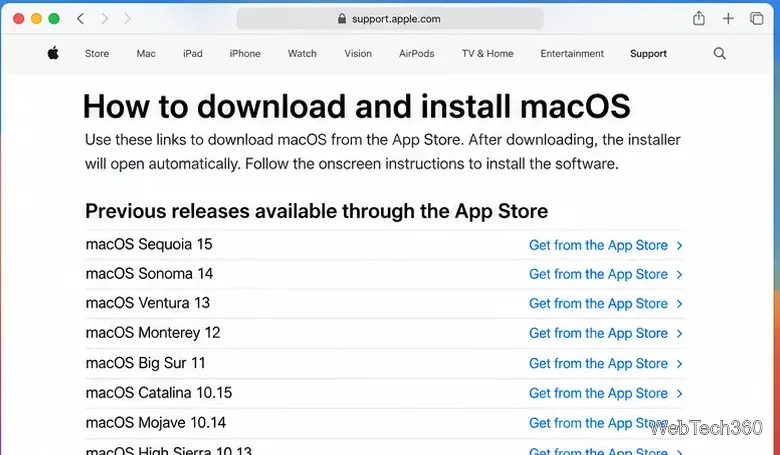Screen dimensions: 780x455
Task: Click chevron in the Catalina 10.15 row
Action: coord(680,394)
